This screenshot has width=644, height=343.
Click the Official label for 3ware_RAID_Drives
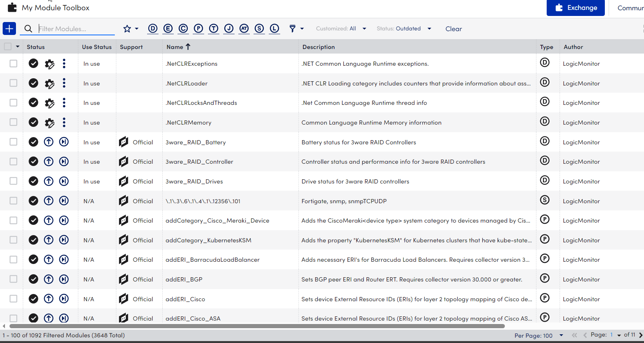(x=143, y=181)
